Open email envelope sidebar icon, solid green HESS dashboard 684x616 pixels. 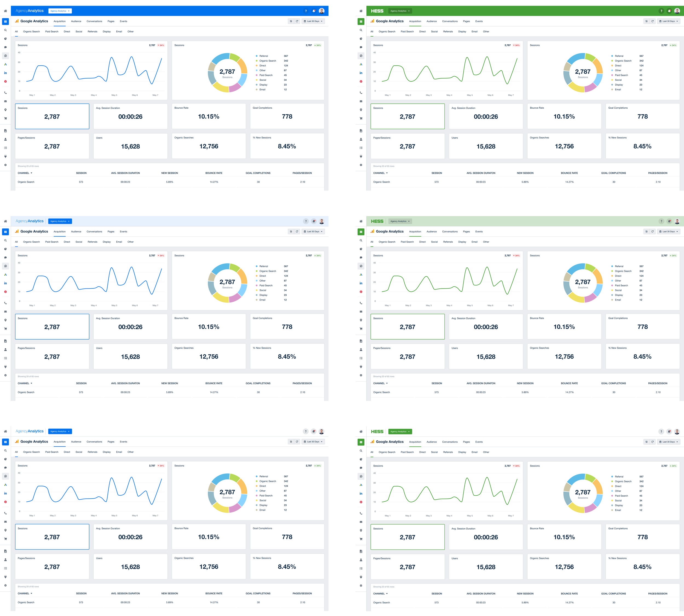point(361,101)
